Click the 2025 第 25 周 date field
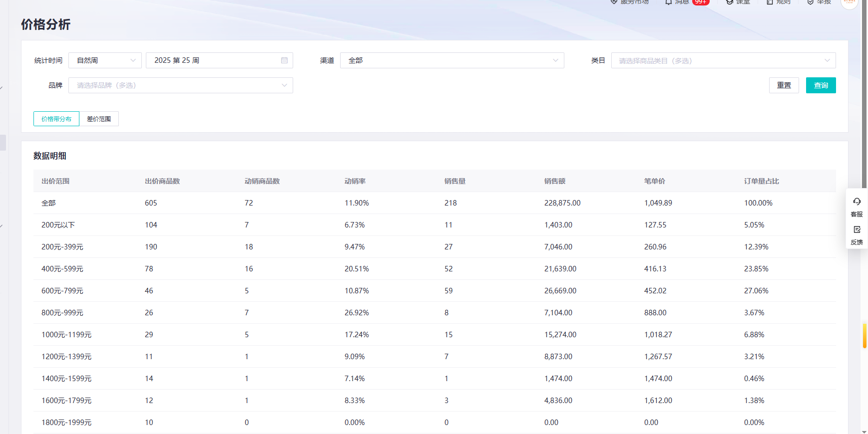This screenshot has width=868, height=434. pos(215,60)
